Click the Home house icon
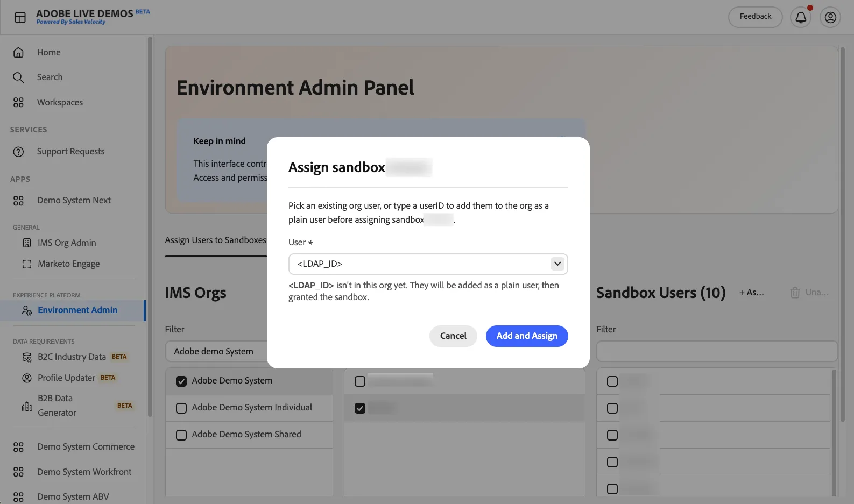Image resolution: width=854 pixels, height=504 pixels. (18, 52)
